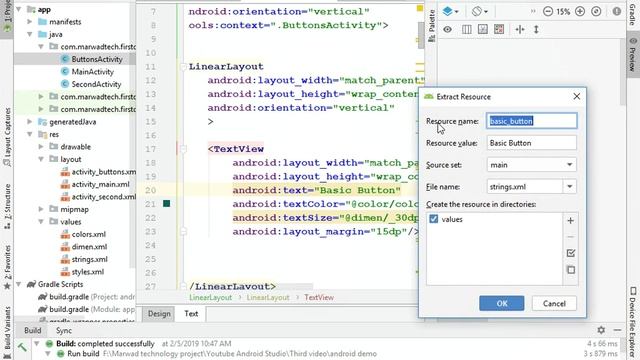The height and width of the screenshot is (360, 640).
Task: Select all directories check icon
Action: (x=571, y=253)
